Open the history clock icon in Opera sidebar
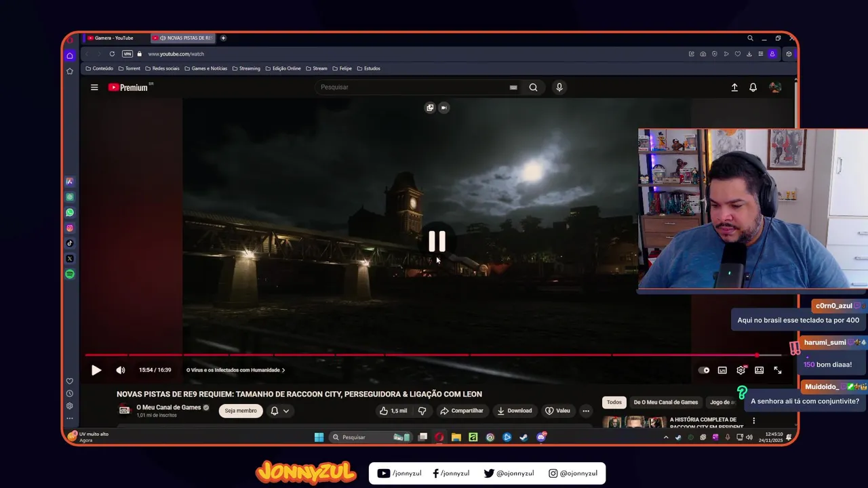Viewport: 868px width, 488px height. [x=70, y=394]
